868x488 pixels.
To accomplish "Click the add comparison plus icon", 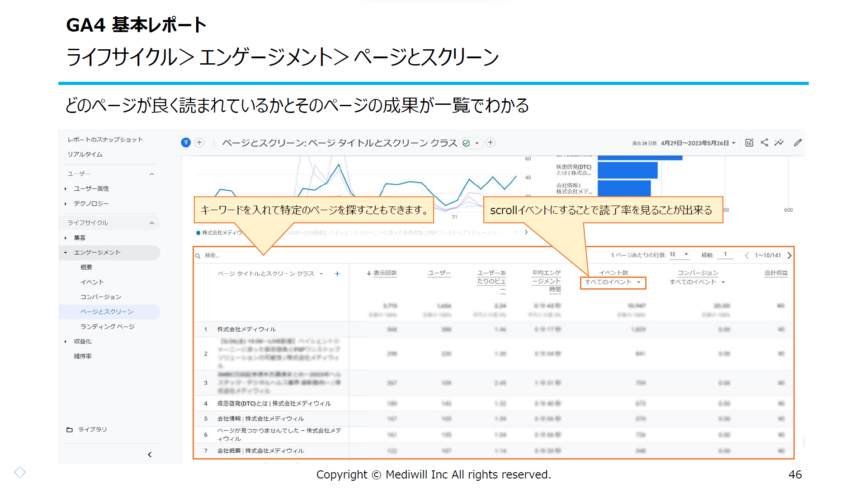I will [199, 143].
